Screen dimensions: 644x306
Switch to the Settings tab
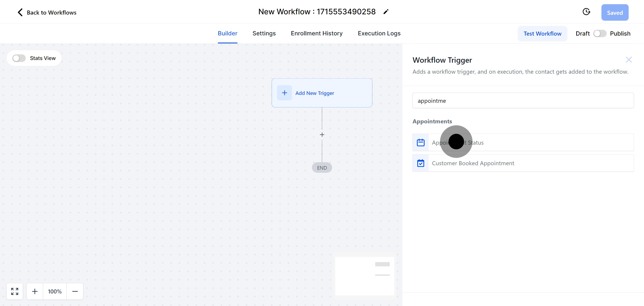point(264,33)
